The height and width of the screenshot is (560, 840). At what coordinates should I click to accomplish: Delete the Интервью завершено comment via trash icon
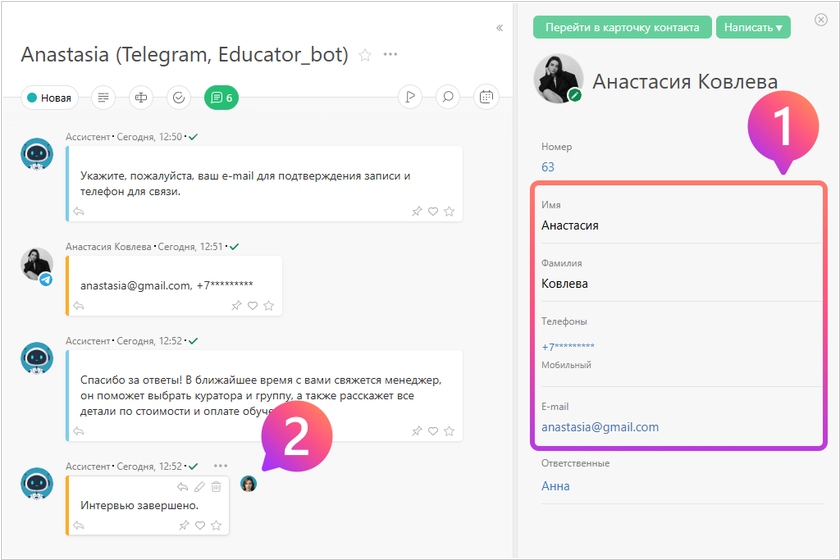point(216,487)
